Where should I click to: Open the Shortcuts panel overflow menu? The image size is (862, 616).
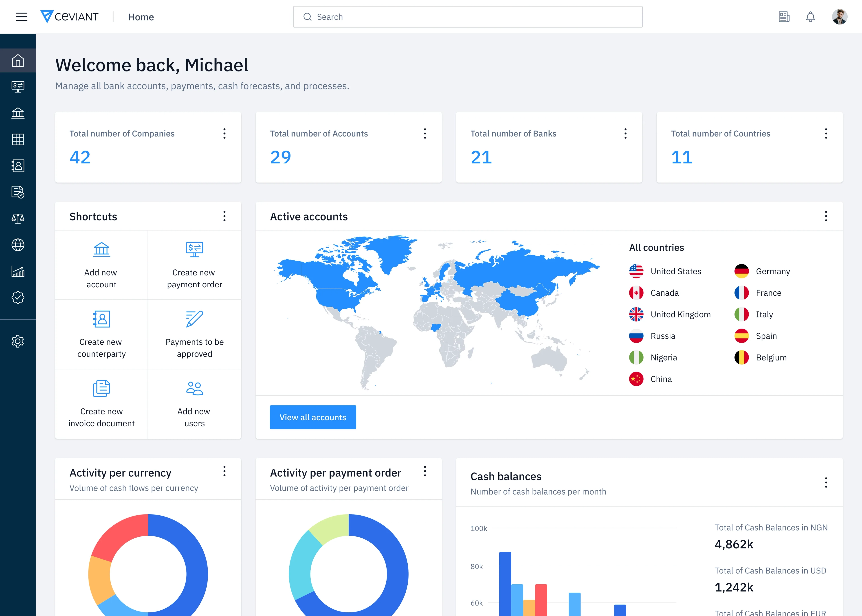pos(224,216)
